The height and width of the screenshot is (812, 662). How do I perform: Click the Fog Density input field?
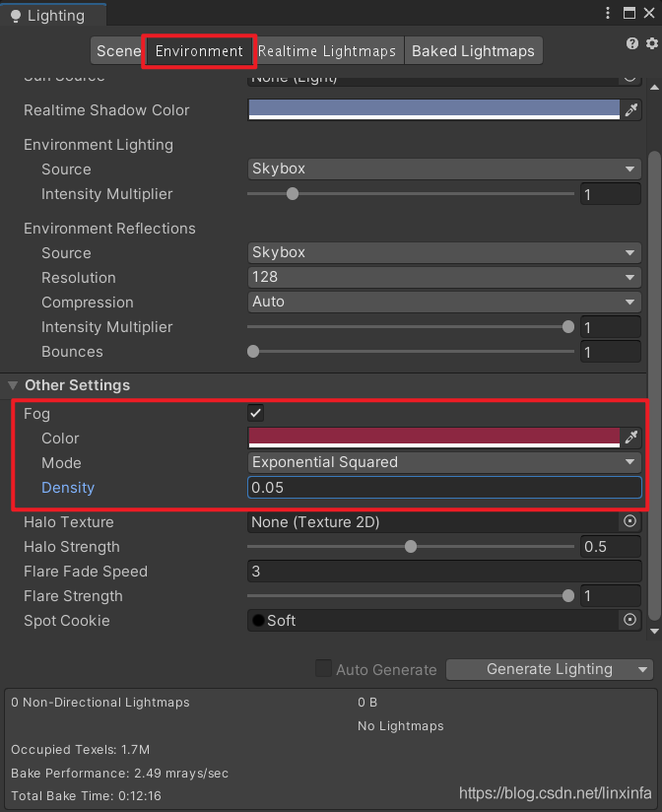[444, 488]
